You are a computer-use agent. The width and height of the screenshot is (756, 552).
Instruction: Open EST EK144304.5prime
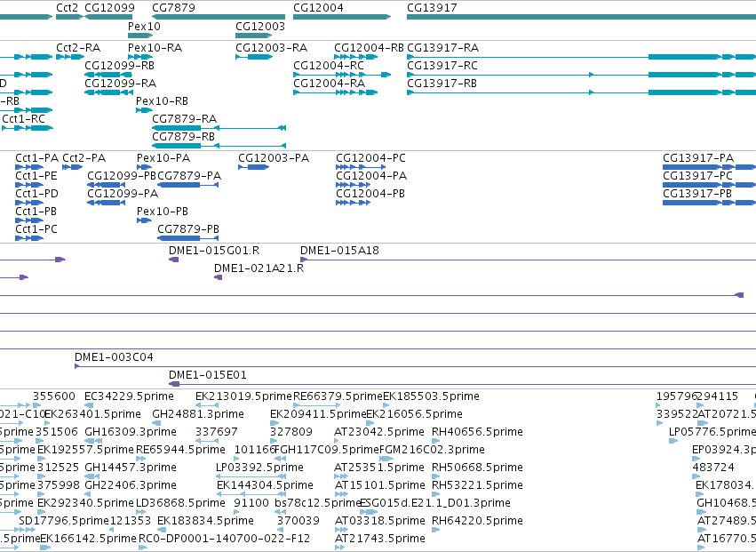266,485
